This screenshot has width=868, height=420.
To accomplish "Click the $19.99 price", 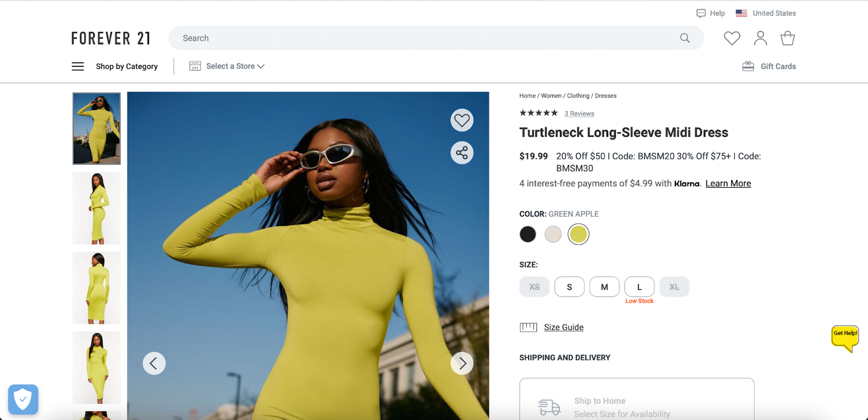I will [534, 156].
